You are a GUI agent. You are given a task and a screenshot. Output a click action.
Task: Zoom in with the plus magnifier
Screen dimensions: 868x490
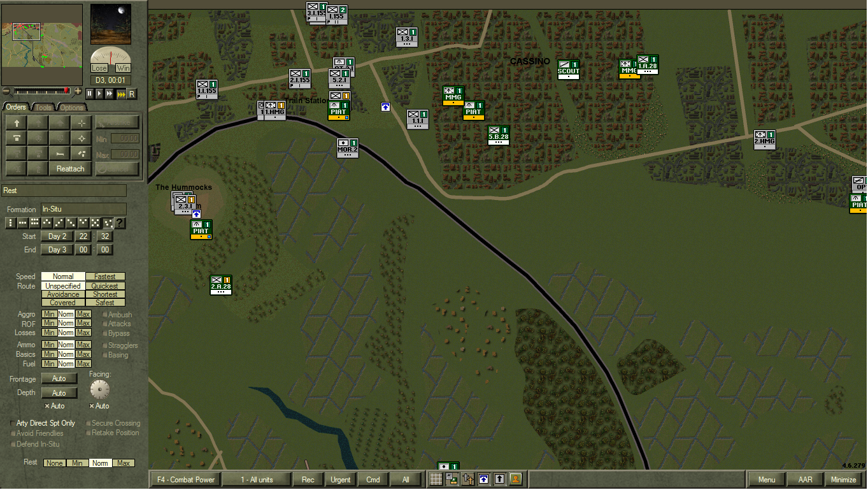(78, 91)
